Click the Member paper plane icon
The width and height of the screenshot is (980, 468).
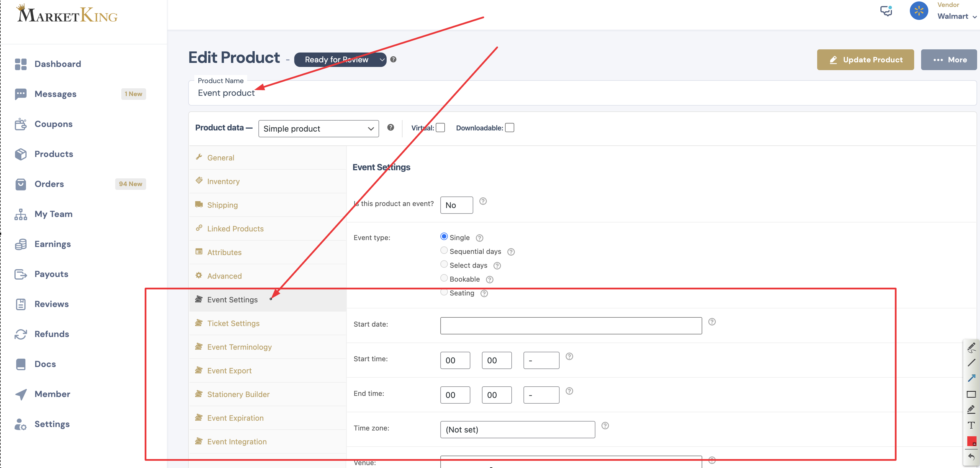tap(21, 394)
